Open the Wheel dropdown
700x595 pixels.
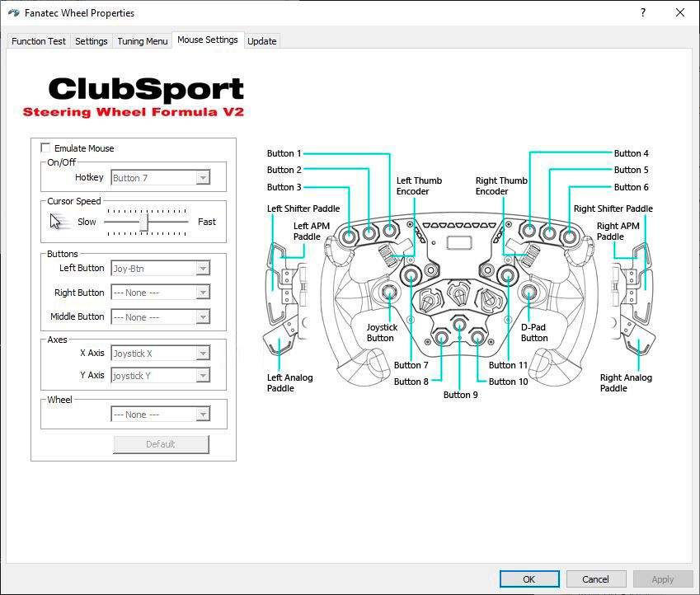tap(160, 415)
